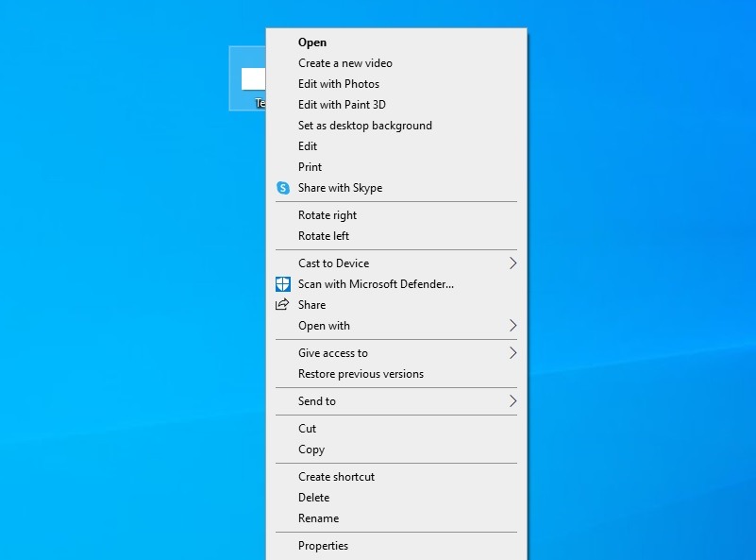Select the desktop image file thumbnail
Screen dimensions: 756x560
click(x=253, y=78)
